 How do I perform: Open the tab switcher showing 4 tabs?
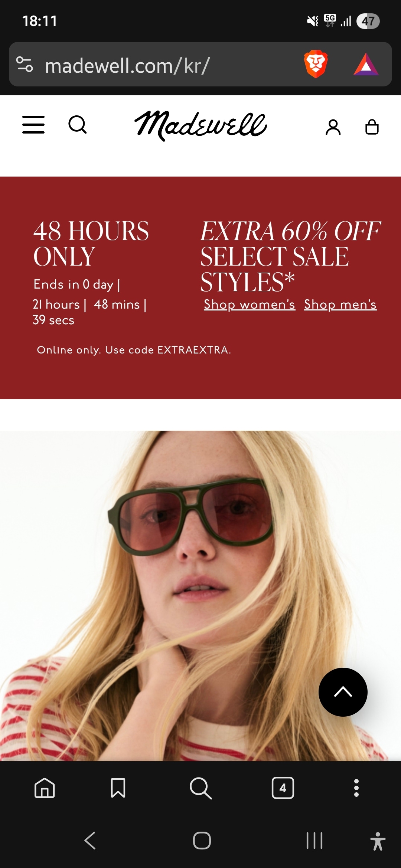(283, 788)
